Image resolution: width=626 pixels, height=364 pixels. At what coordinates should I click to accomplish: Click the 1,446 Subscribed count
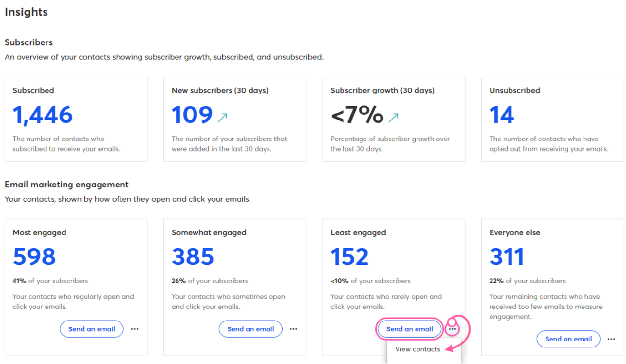43,115
